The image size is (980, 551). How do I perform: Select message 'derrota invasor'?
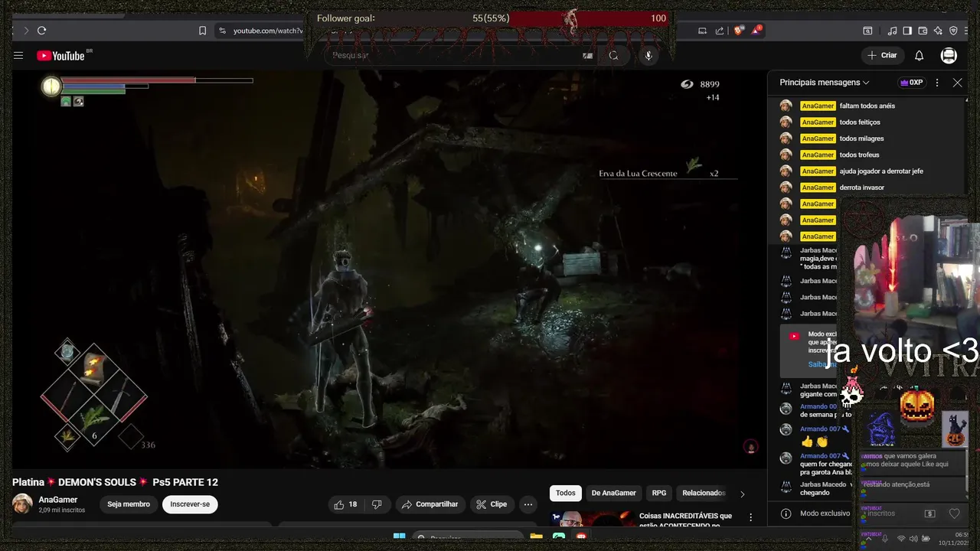point(861,187)
